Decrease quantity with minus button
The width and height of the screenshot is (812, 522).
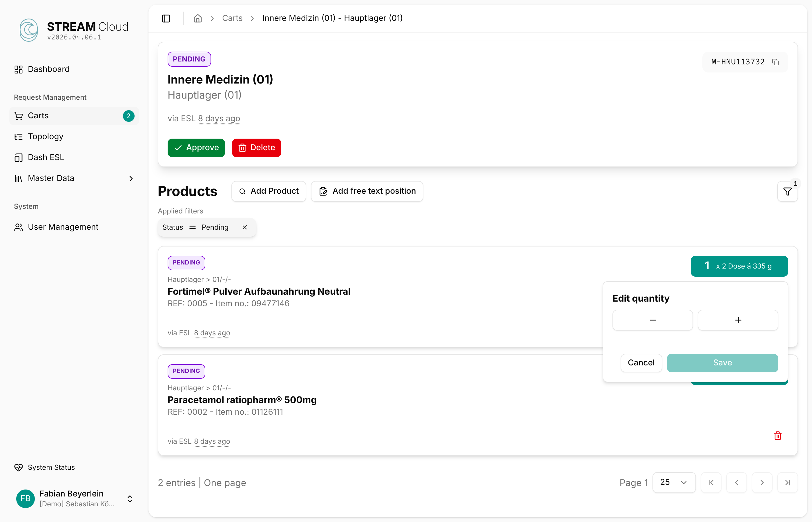click(x=652, y=320)
